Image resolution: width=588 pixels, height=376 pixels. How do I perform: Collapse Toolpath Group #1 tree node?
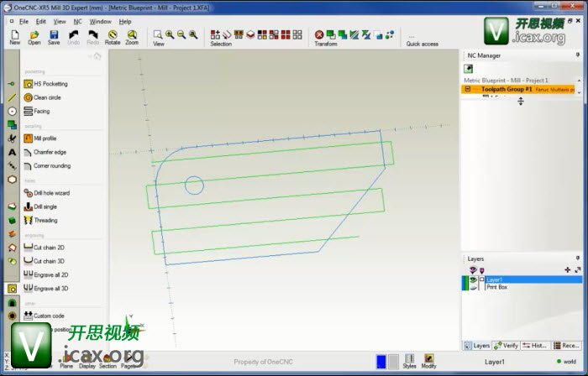(467, 89)
